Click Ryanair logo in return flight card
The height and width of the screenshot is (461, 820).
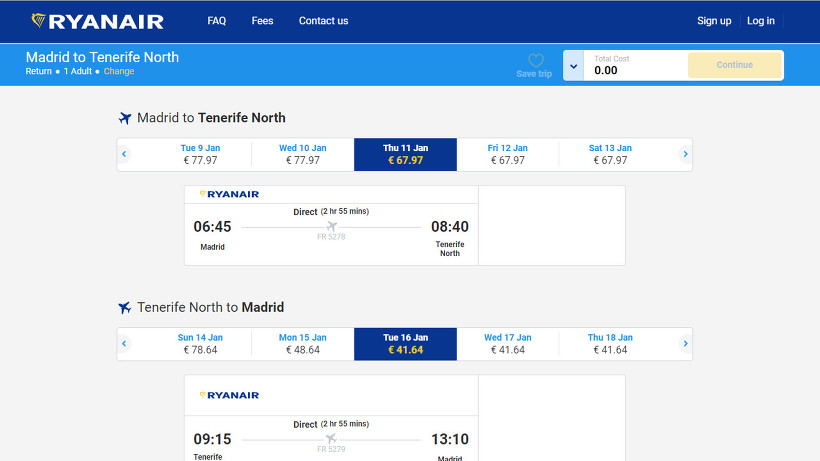229,395
